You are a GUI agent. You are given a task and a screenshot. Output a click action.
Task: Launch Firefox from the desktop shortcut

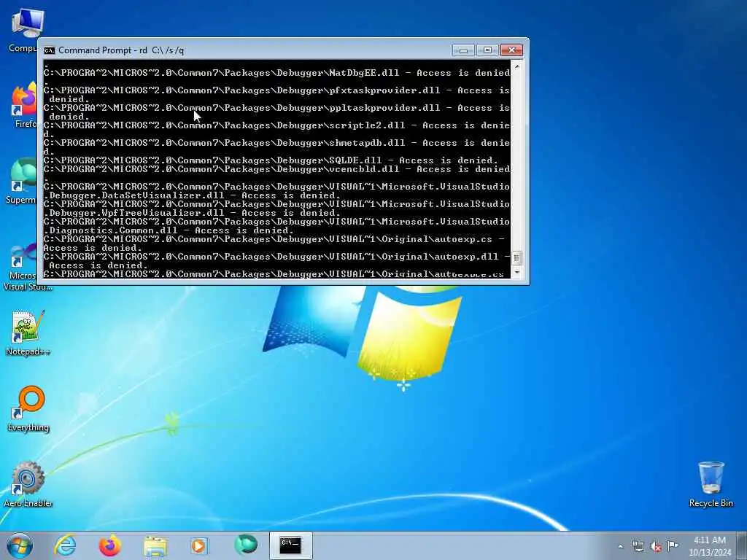26,105
